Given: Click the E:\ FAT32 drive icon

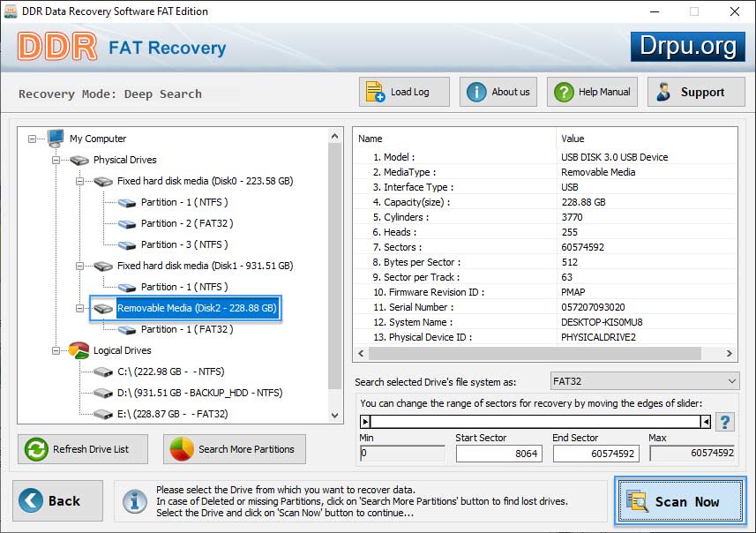Looking at the screenshot, I should tap(103, 415).
